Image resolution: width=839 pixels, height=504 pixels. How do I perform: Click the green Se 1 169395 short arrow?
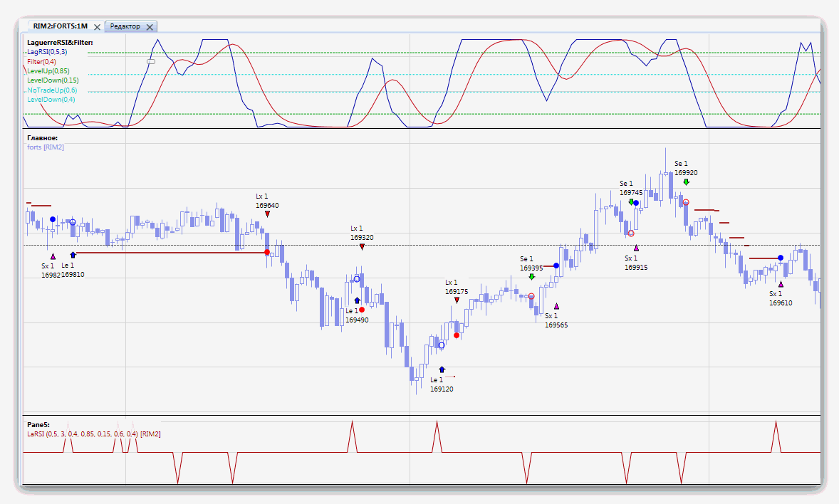click(531, 277)
